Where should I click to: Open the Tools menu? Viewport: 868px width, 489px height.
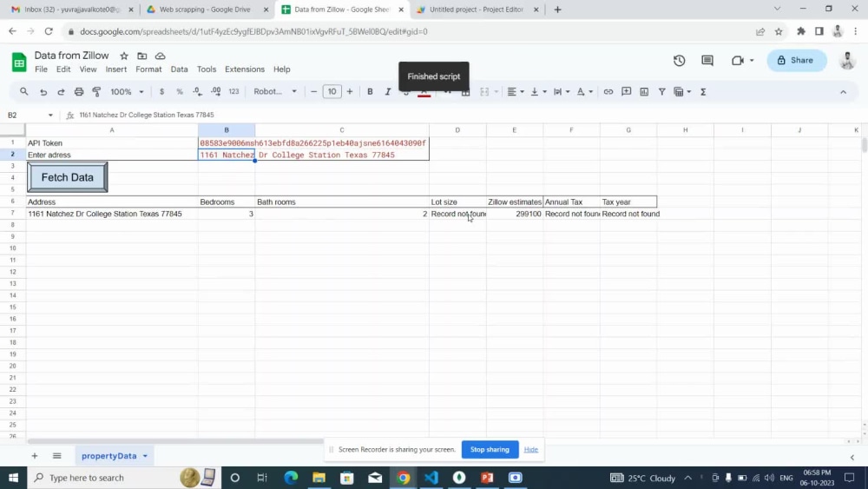[207, 69]
